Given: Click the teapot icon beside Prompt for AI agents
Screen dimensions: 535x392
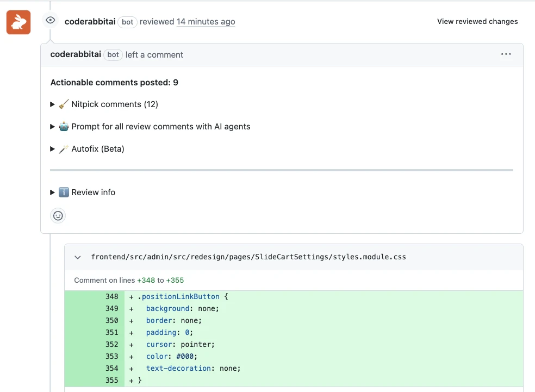Looking at the screenshot, I should click(63, 126).
